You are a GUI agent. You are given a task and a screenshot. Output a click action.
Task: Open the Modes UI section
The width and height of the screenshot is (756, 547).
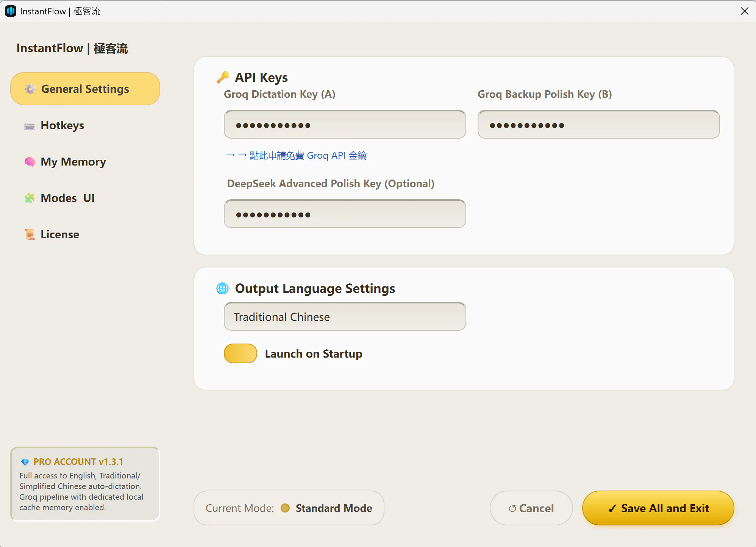tap(85, 198)
